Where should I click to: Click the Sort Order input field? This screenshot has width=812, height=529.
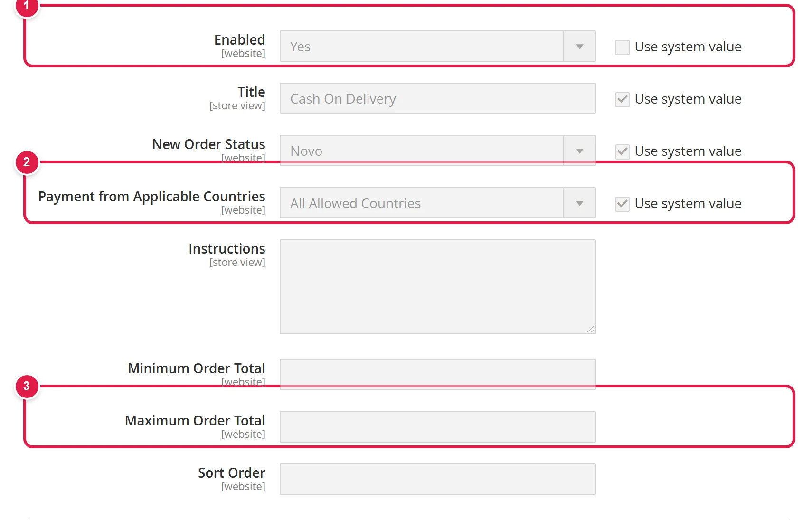tap(437, 479)
